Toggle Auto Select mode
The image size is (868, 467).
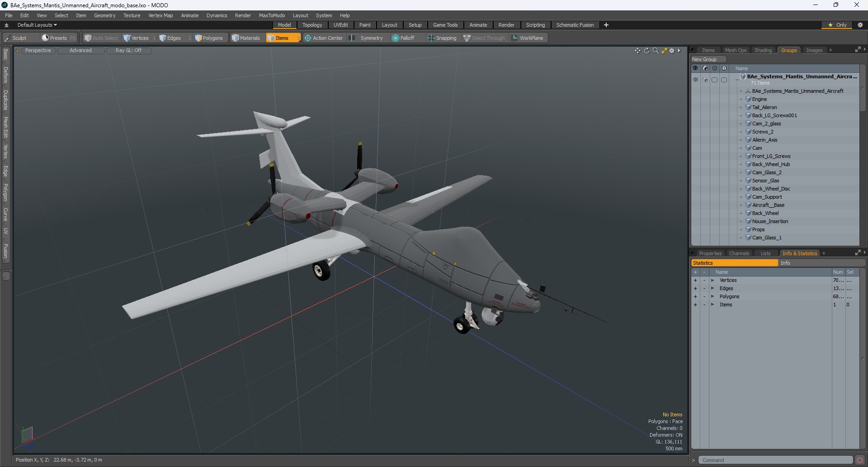101,38
